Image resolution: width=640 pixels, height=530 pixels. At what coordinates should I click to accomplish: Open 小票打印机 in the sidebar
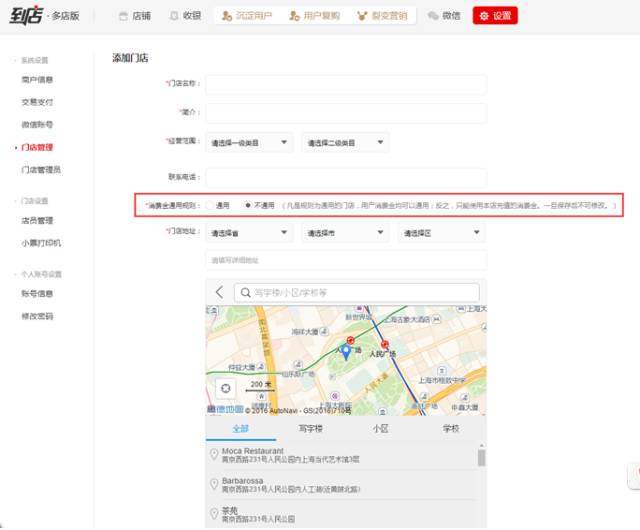(x=41, y=243)
